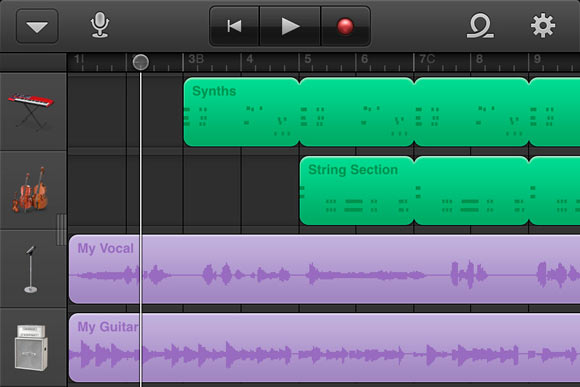Jump to bar 4 on the ruler
The image size is (580, 387).
point(250,59)
